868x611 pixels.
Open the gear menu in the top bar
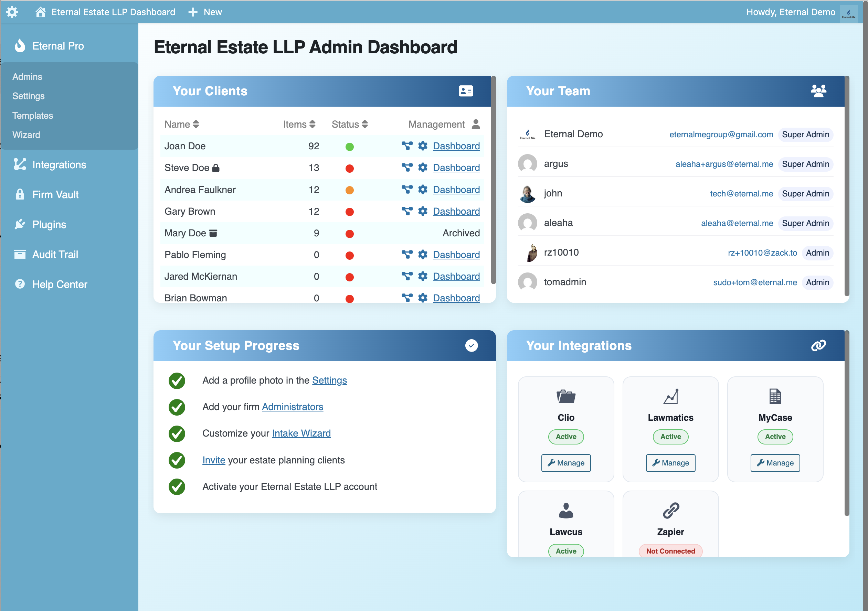pos(12,12)
